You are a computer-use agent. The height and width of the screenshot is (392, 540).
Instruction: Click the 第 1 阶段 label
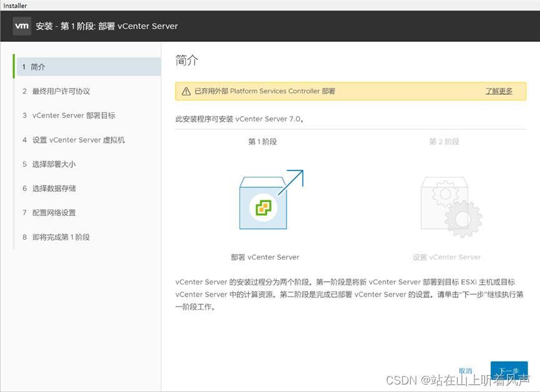coord(262,142)
